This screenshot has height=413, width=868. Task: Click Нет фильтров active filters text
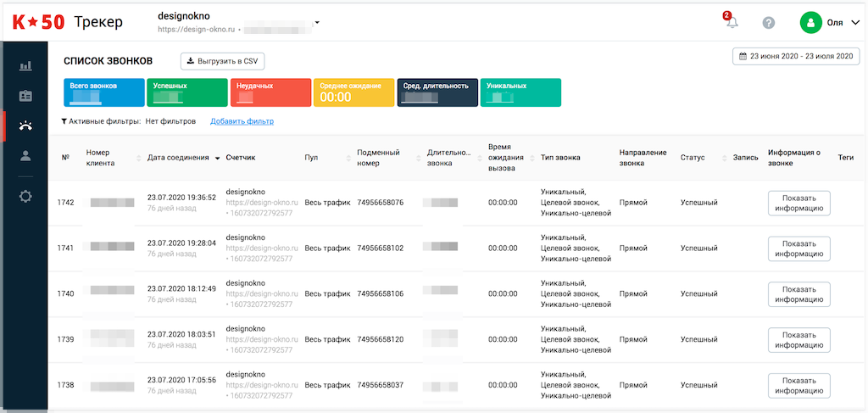(170, 121)
